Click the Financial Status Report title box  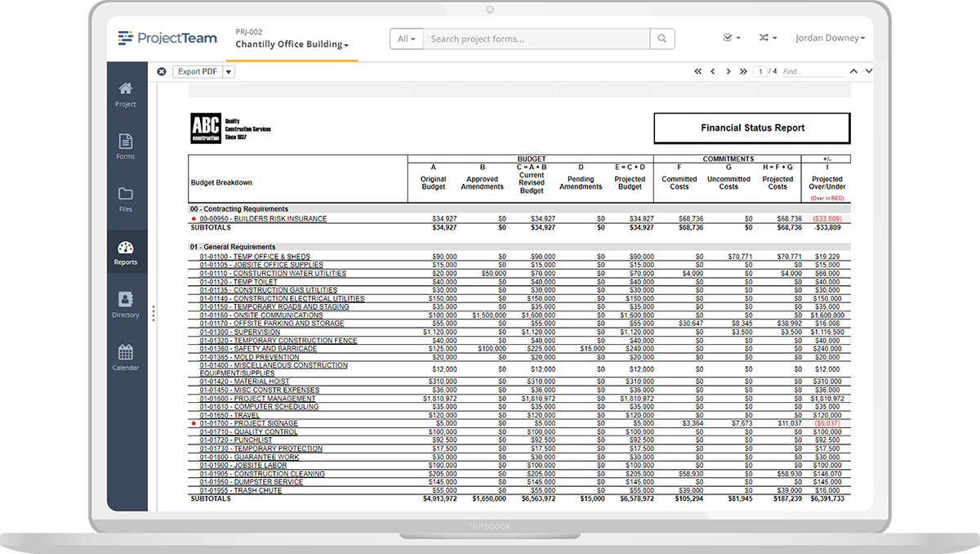pos(752,128)
